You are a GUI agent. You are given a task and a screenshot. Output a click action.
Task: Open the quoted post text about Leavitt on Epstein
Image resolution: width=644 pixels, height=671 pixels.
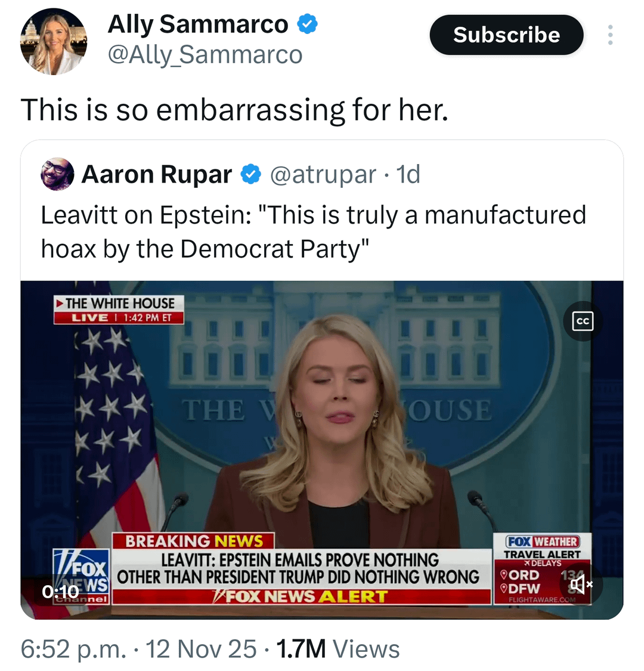click(313, 231)
